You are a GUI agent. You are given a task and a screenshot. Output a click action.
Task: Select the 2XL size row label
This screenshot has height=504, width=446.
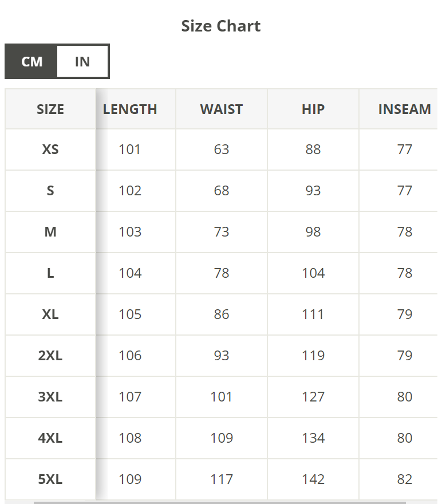pyautogui.click(x=50, y=356)
